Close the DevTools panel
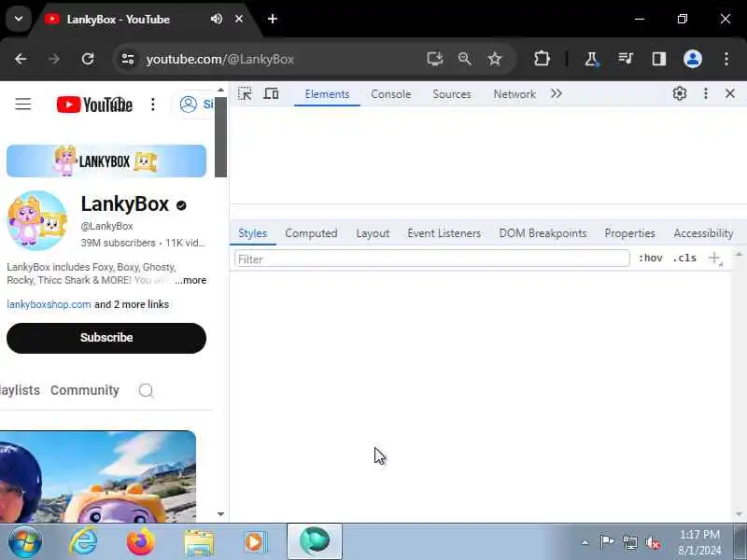747x560 pixels. click(x=730, y=94)
